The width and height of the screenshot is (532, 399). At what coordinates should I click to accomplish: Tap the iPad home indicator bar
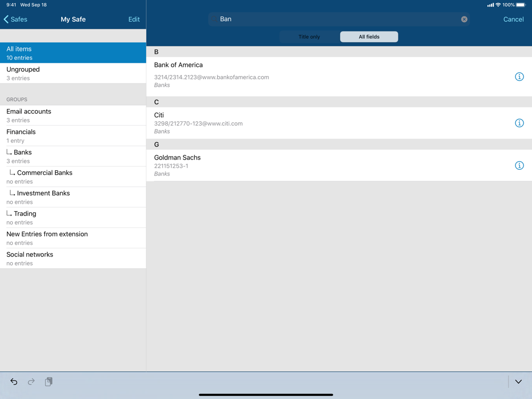tap(266, 395)
